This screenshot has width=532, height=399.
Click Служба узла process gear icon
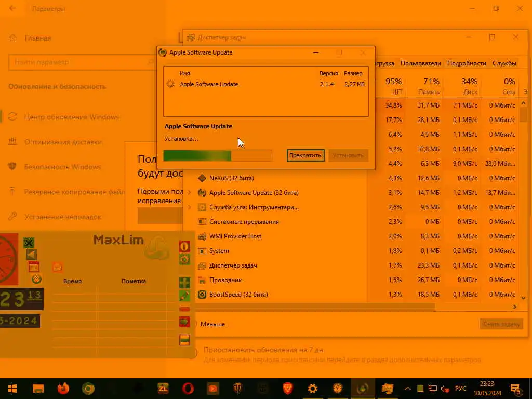coord(202,207)
